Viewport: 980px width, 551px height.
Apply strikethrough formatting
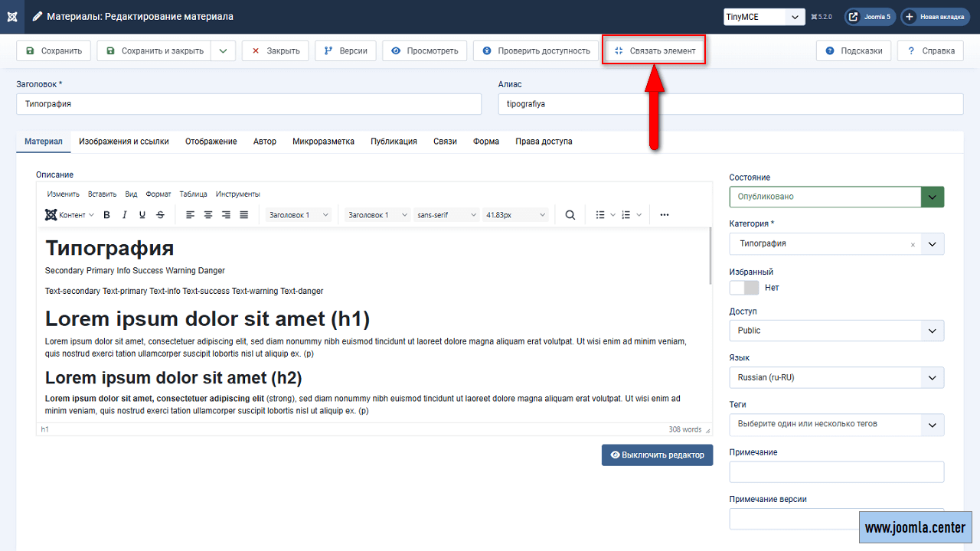(160, 215)
